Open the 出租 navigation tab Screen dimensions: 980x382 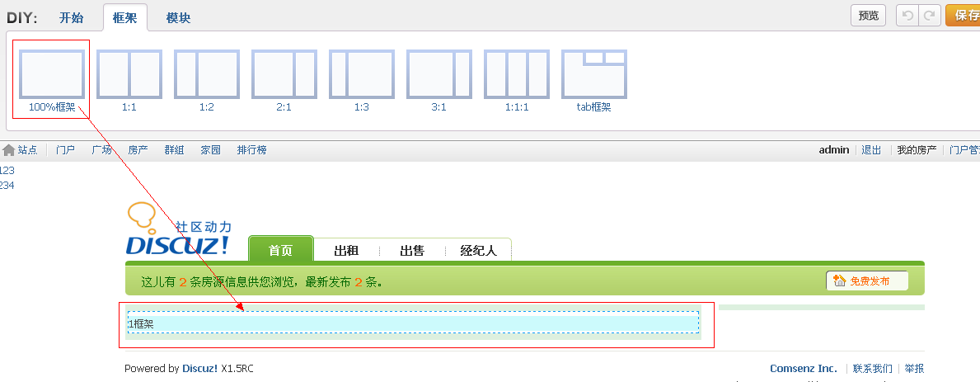point(346,250)
